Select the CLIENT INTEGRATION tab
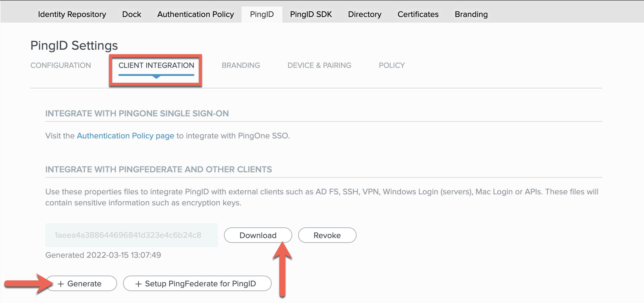644x303 pixels. pos(156,65)
